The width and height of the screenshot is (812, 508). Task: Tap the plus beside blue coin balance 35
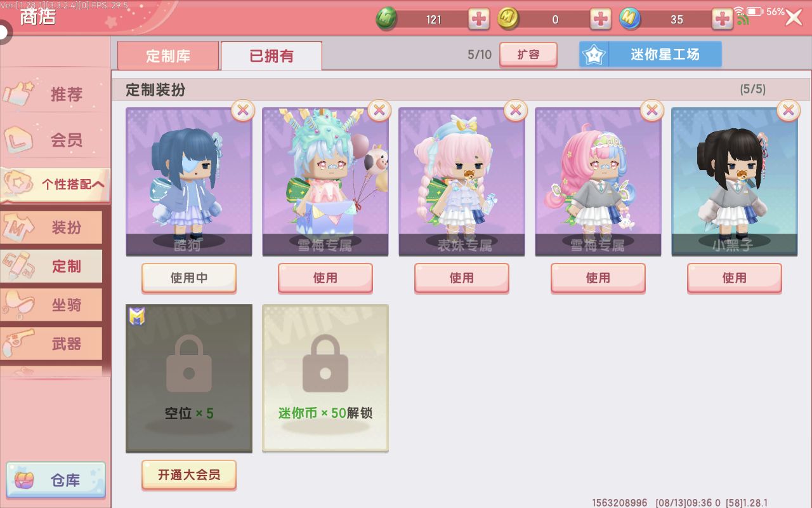click(723, 19)
